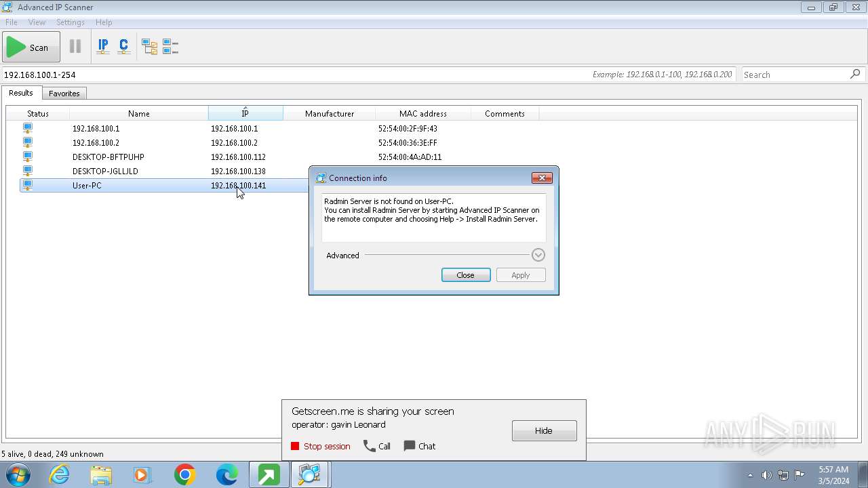Click computer icon for DESKTOP-JGLLJLD row
Viewport: 868px width, 488px height.
click(28, 171)
